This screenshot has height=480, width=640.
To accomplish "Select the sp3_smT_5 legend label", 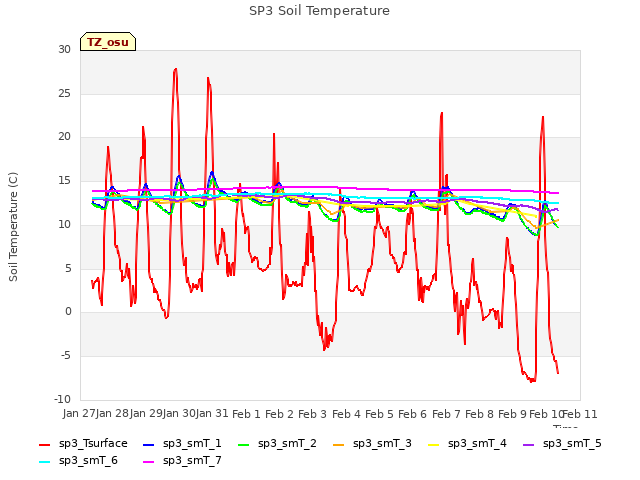I will [x=572, y=443].
